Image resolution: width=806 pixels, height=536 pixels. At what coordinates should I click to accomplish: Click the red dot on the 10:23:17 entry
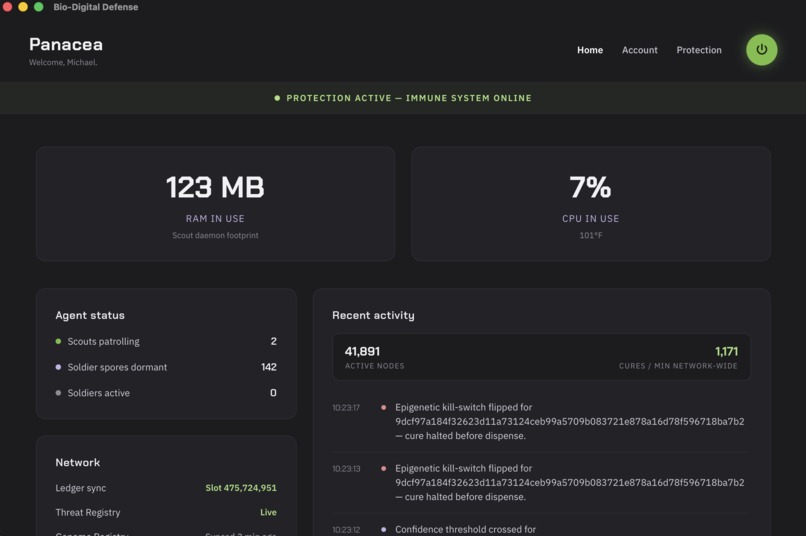[383, 408]
